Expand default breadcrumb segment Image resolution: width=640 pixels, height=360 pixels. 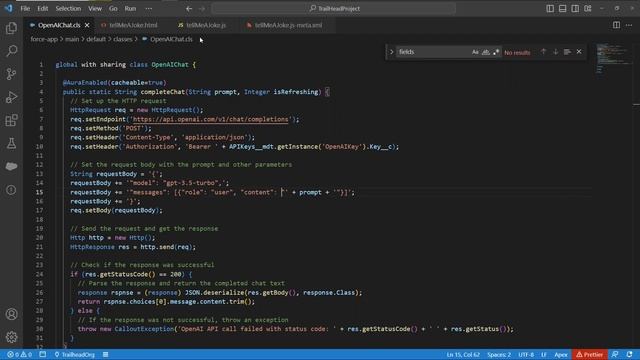click(x=96, y=40)
